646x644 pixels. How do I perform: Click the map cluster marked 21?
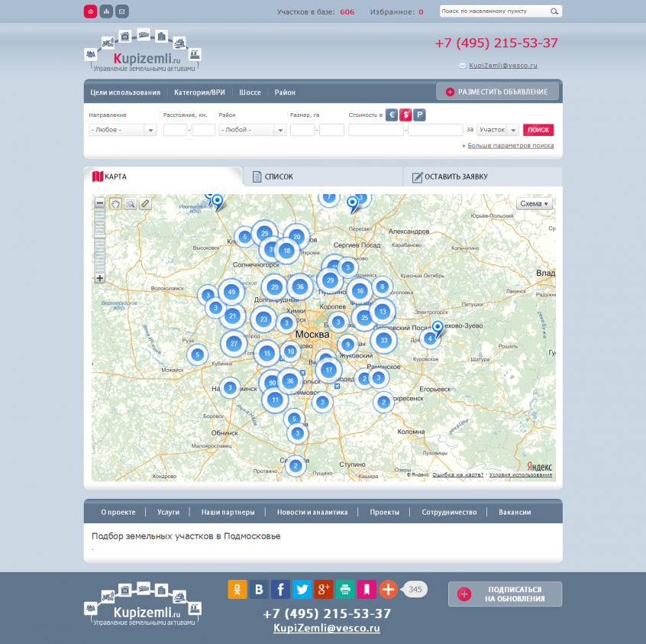pyautogui.click(x=233, y=316)
